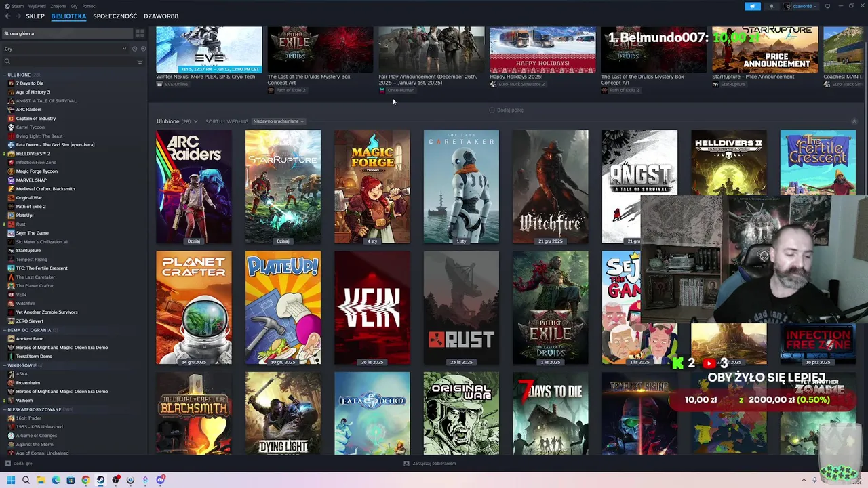Select HELLDIVERS 2 in sidebar list

33,154
